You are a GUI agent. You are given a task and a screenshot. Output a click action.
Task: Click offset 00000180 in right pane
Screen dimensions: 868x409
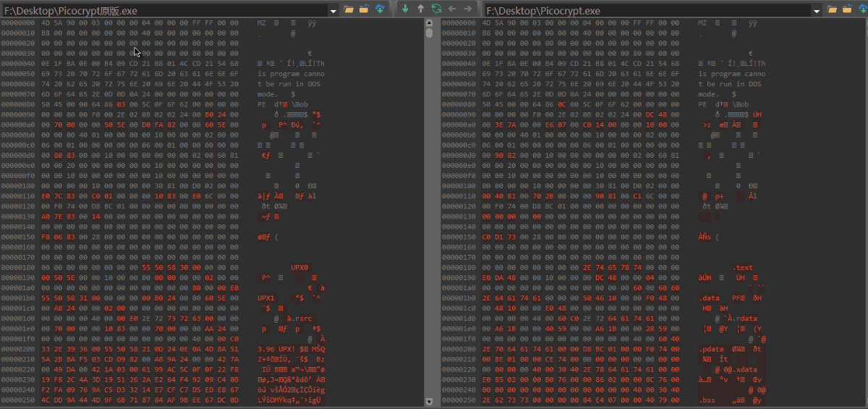coord(459,268)
